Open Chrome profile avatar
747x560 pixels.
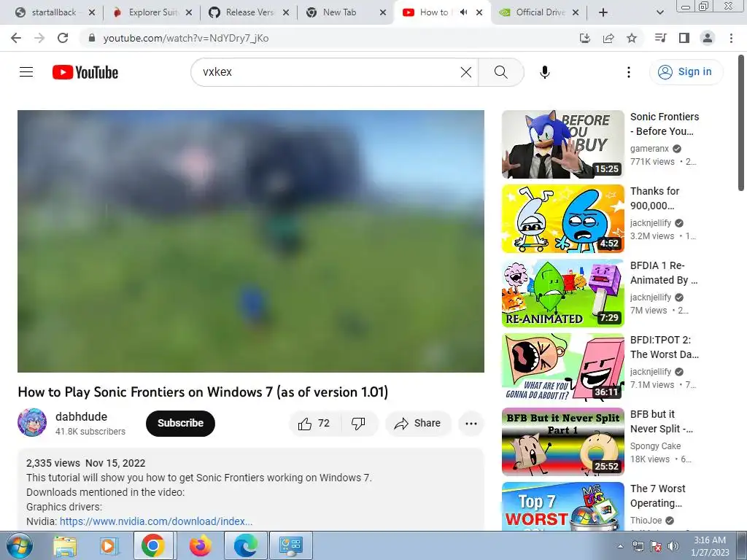708,38
